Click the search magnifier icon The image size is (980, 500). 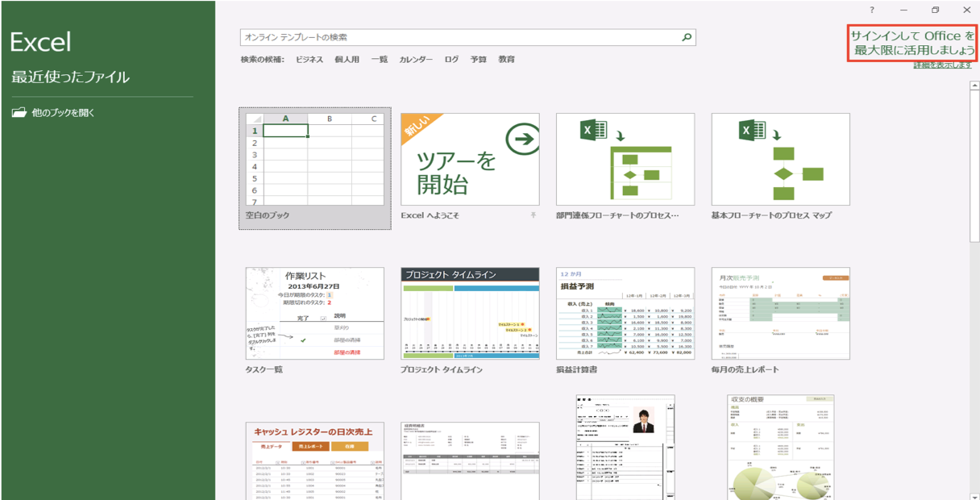(x=687, y=37)
